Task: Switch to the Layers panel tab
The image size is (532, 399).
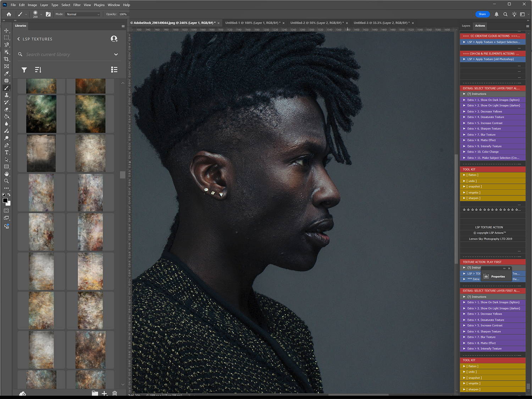Action: (x=466, y=26)
